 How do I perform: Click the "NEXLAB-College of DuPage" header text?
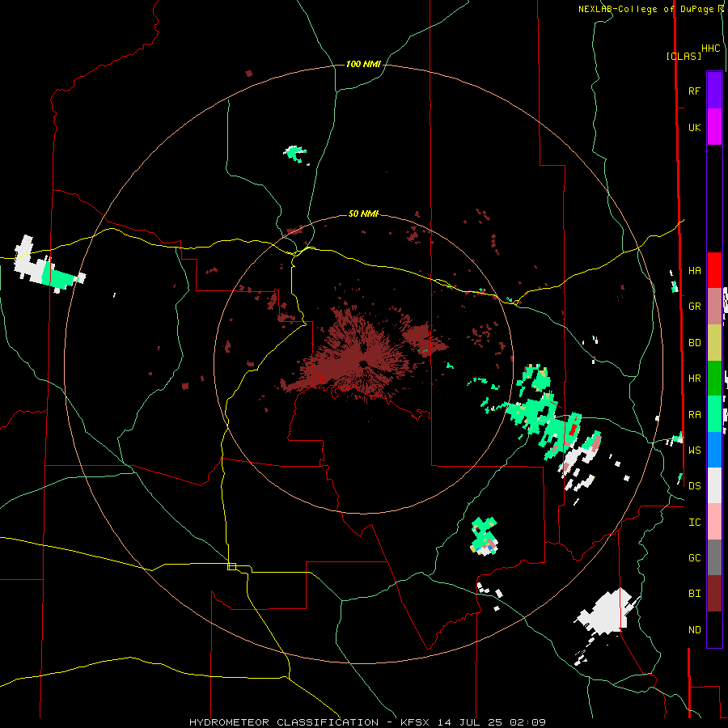point(647,9)
